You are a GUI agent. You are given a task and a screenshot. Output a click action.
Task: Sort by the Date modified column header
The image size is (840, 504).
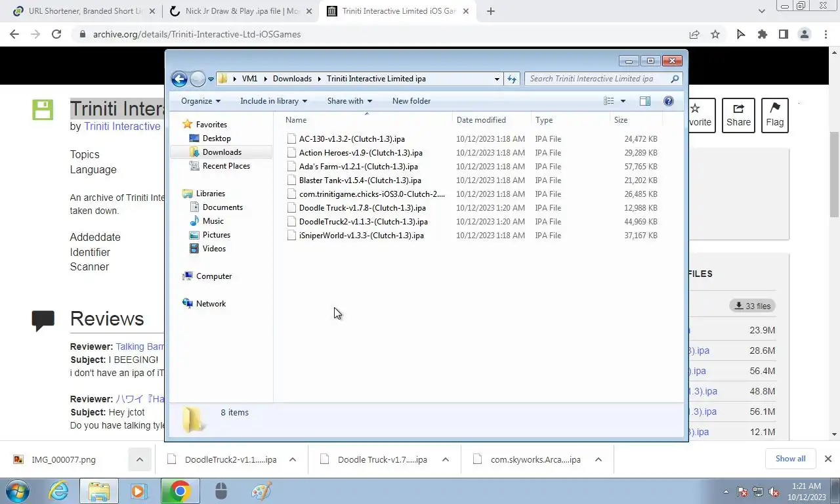coord(492,120)
